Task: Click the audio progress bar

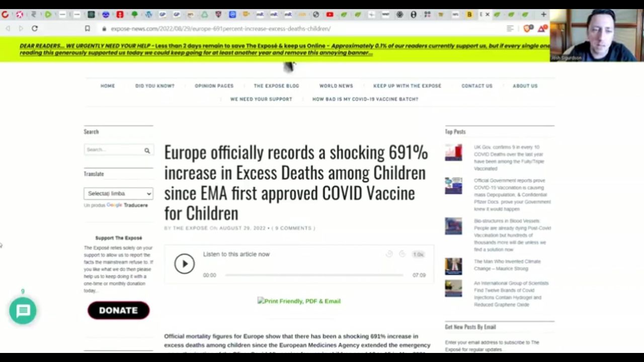Action: click(313, 275)
